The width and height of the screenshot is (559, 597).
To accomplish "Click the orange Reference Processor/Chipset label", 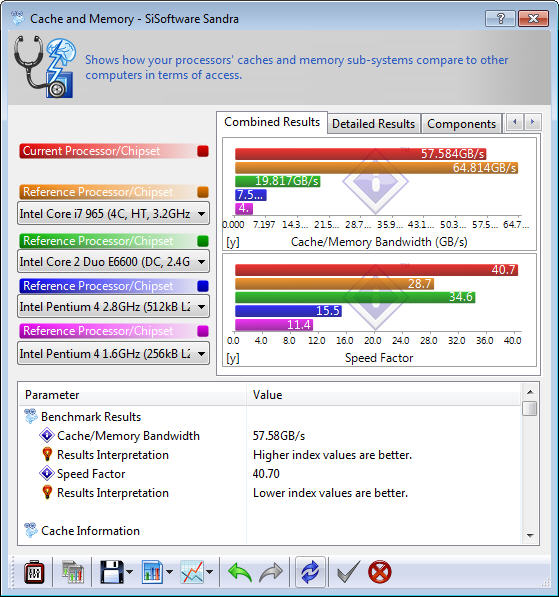I will click(107, 192).
